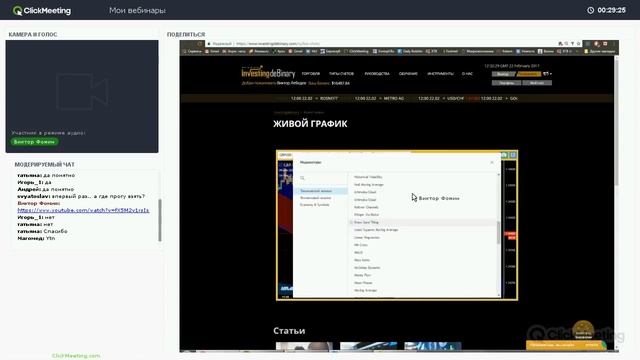Open the ТОРГОВЛЯ menu item
This screenshot has height=360, width=640.
(x=311, y=74)
